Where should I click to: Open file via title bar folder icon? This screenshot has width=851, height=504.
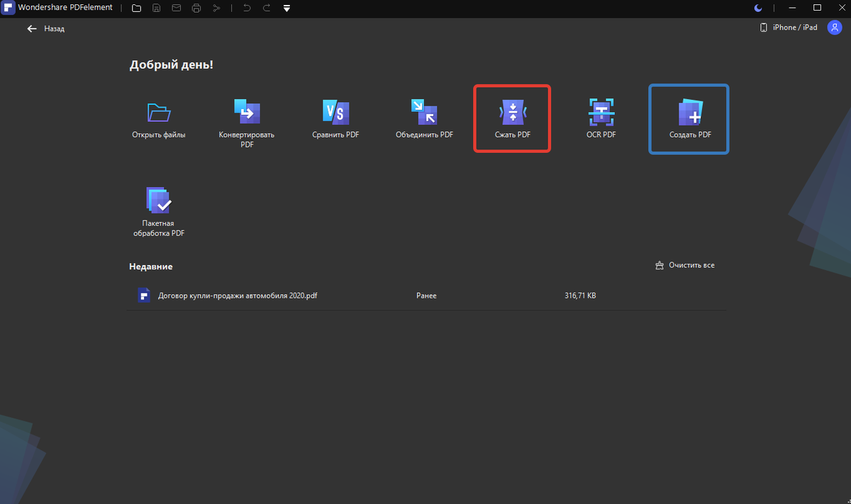[x=136, y=8]
